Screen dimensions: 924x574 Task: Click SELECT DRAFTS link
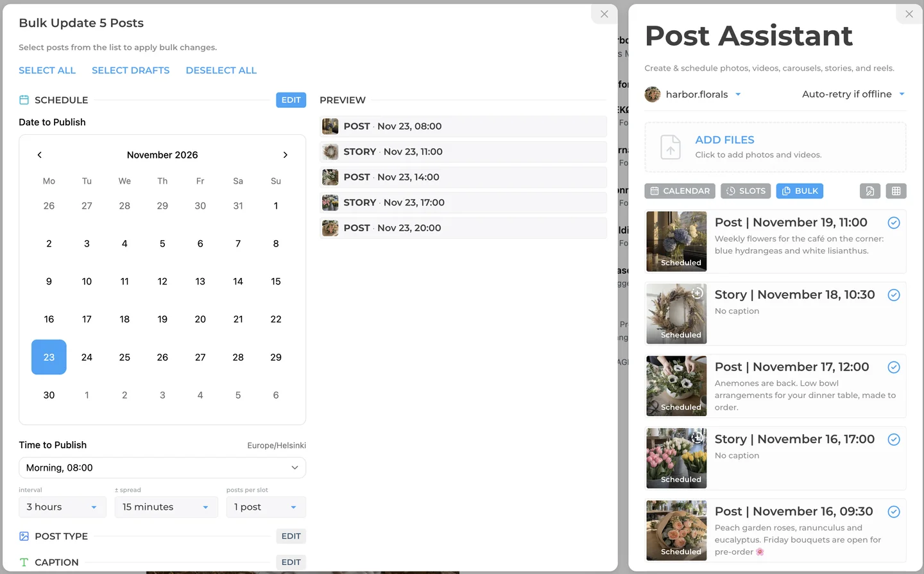[131, 71]
